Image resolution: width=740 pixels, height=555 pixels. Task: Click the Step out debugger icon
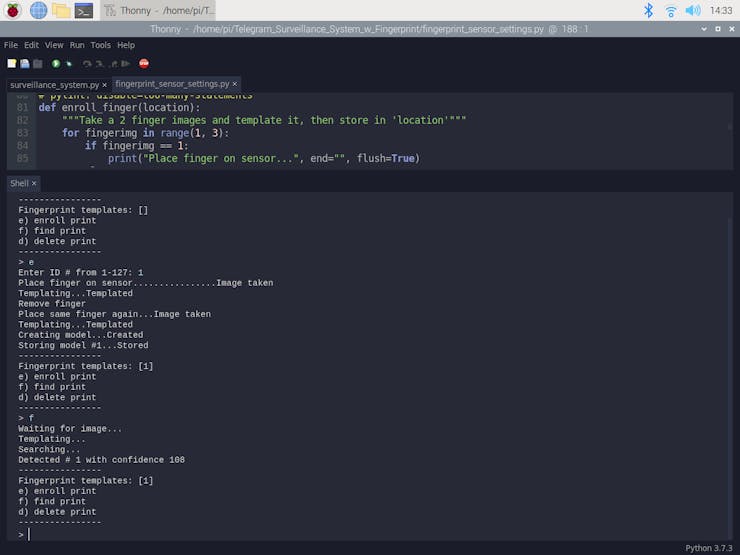[x=113, y=63]
